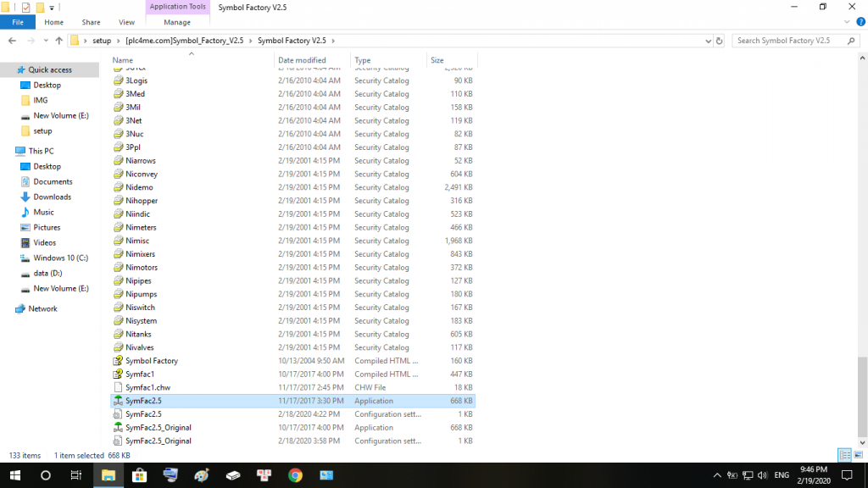Click the Up arrow navigation button
This screenshot has width=868, height=488.
[58, 40]
